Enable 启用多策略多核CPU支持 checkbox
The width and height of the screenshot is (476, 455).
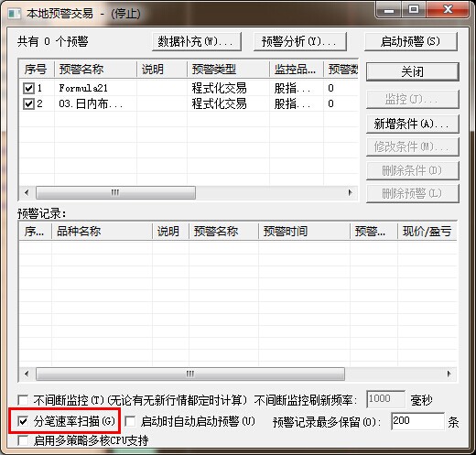pyautogui.click(x=23, y=440)
